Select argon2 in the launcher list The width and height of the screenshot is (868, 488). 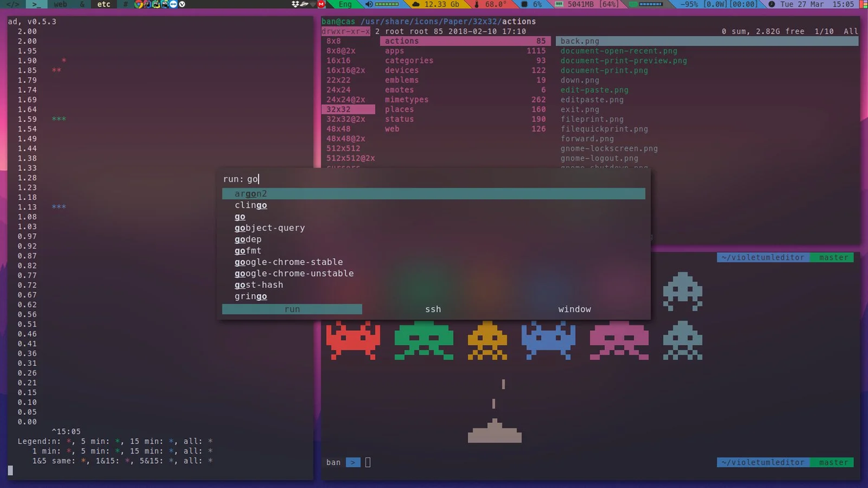[434, 194]
